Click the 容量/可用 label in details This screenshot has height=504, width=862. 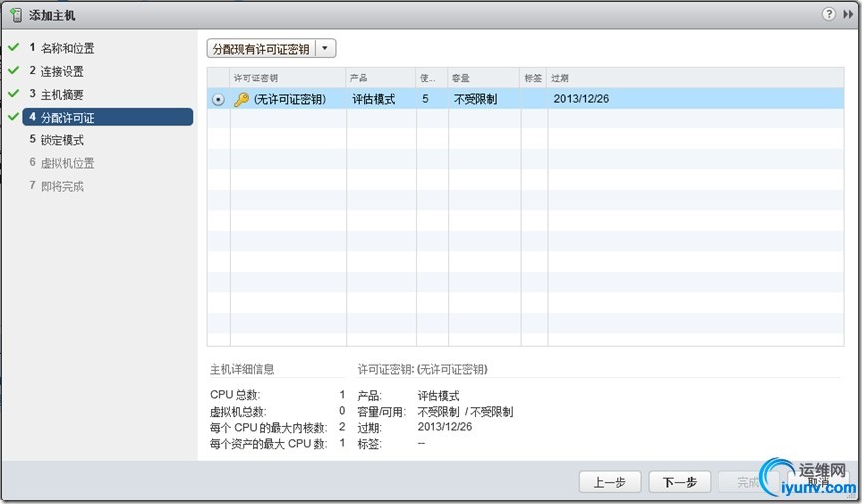point(382,411)
